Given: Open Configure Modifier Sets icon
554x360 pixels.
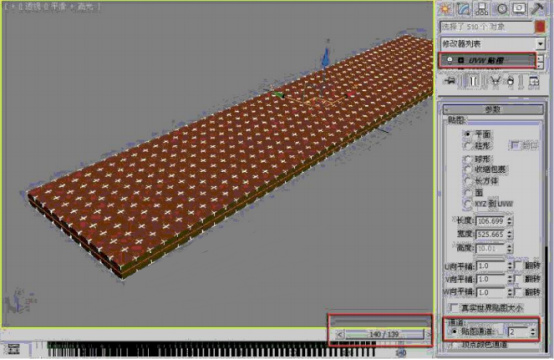Looking at the screenshot, I should pyautogui.click(x=534, y=81).
